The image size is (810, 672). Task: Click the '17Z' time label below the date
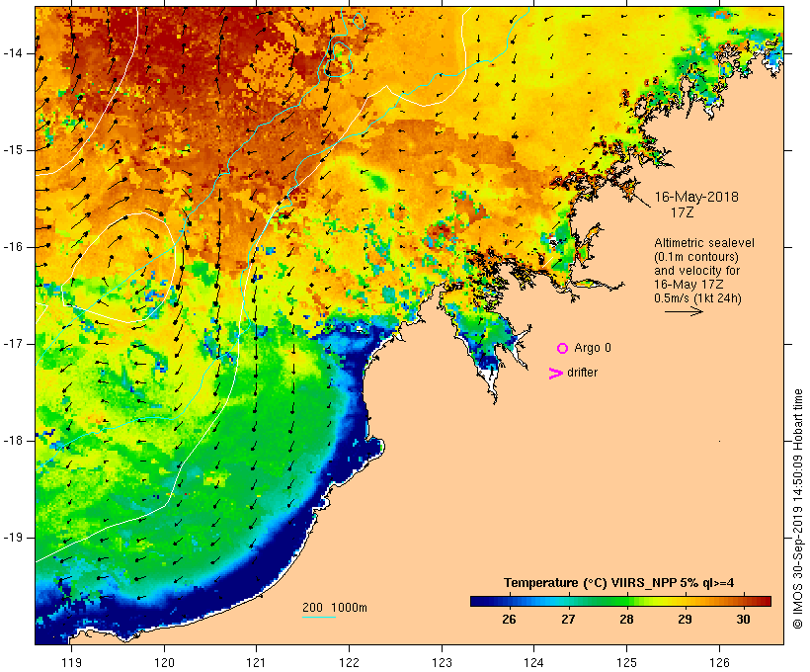(x=682, y=212)
